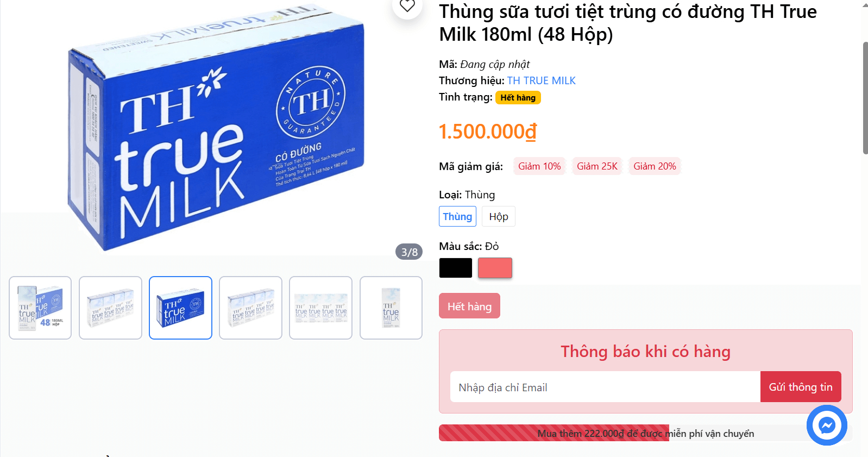This screenshot has width=868, height=457.
Task: Focus the Nhập địa chỉ Email field
Action: point(605,387)
